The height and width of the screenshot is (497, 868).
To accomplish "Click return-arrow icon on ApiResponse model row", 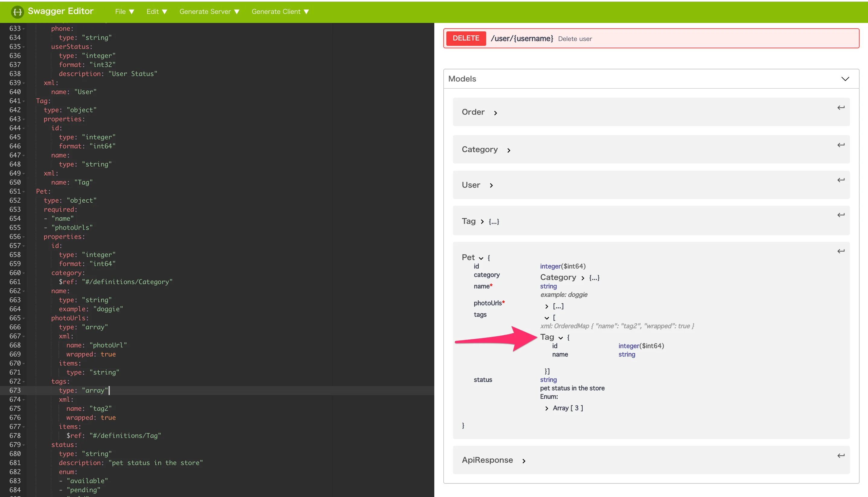I will pos(841,456).
